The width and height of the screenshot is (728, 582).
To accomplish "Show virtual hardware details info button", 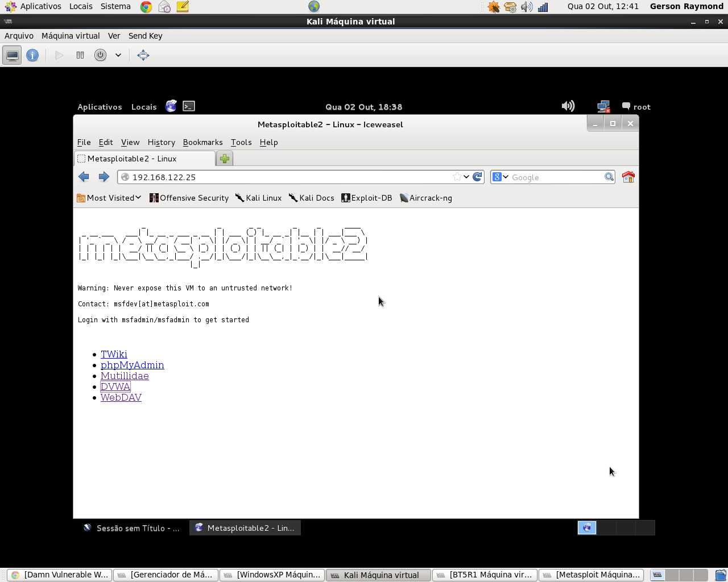I will pyautogui.click(x=32, y=55).
